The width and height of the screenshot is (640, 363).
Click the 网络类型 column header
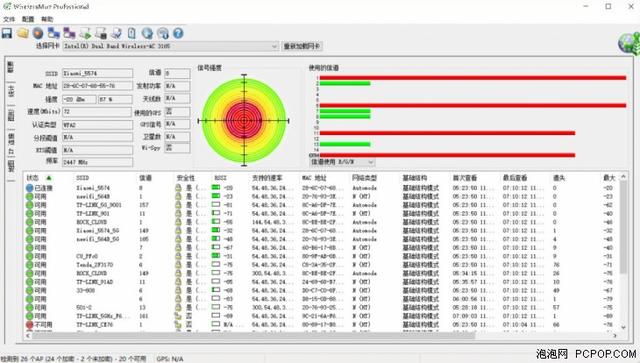364,178
